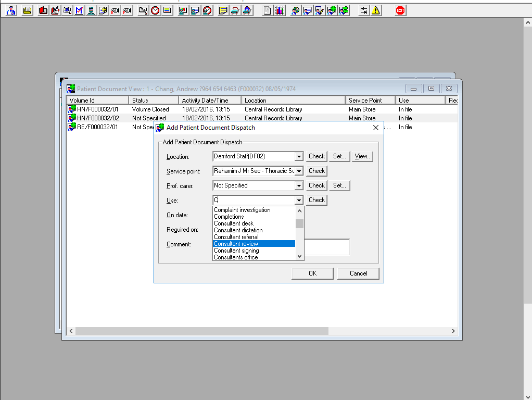Open the surgeon-in-mask toolbar icon
532x400 pixels.
[91, 10]
